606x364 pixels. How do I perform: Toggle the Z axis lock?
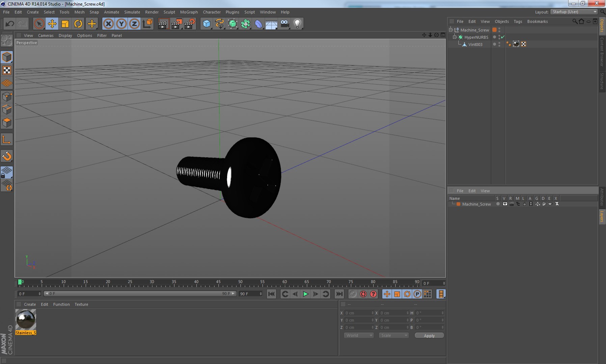click(x=135, y=24)
